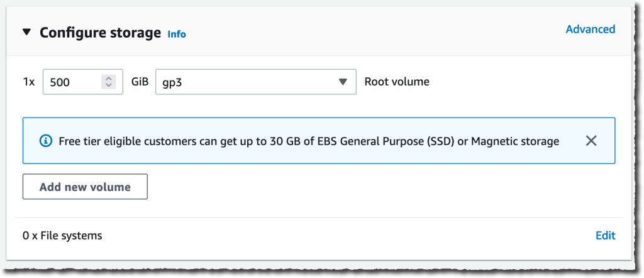Open Advanced storage settings

[x=590, y=29]
